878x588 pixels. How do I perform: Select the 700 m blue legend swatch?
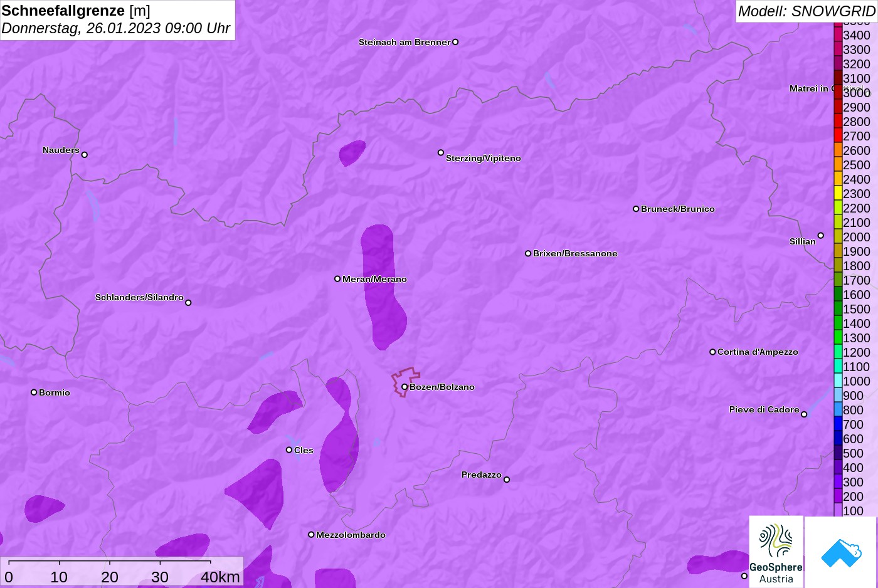click(838, 424)
